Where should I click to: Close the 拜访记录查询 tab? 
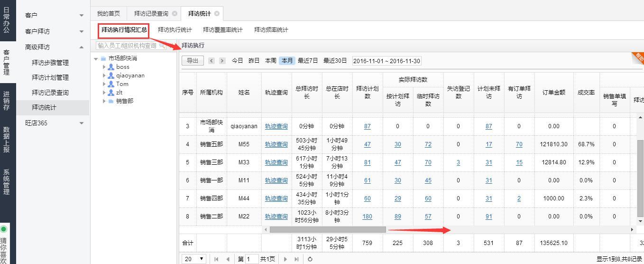pos(175,14)
